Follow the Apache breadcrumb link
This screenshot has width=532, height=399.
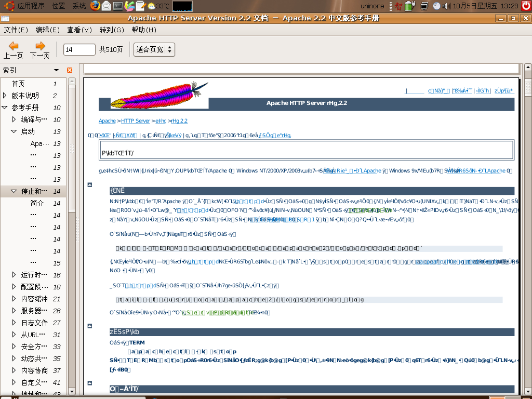tap(107, 121)
